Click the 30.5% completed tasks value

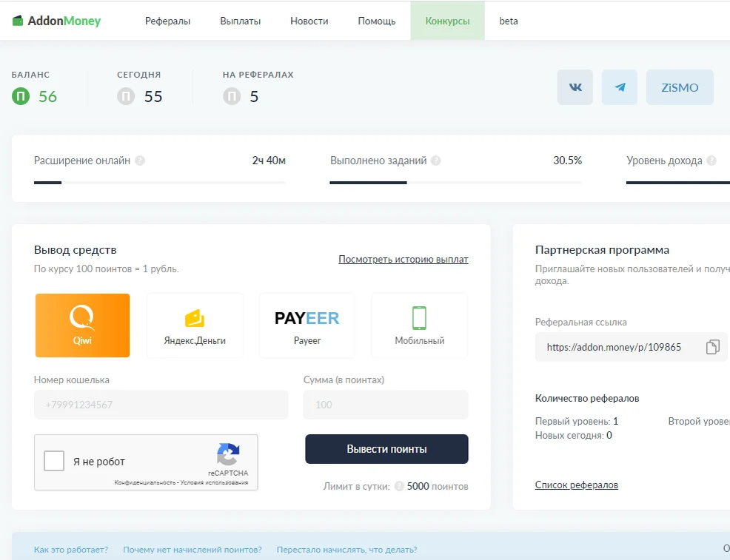tap(568, 161)
